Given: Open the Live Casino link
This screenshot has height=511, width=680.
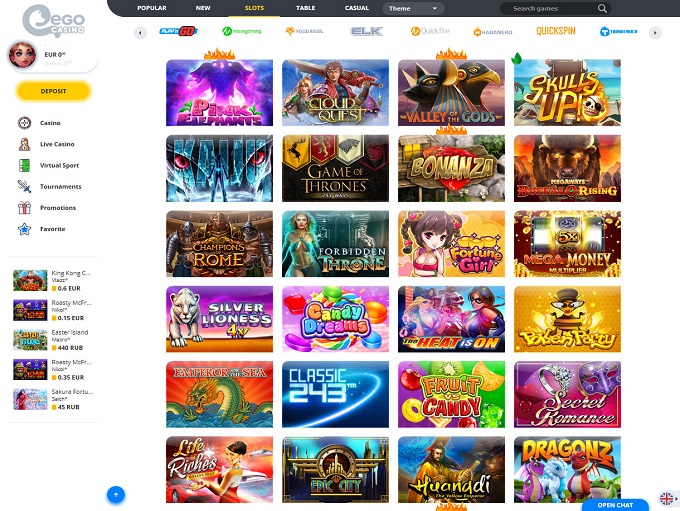Looking at the screenshot, I should pos(57,144).
